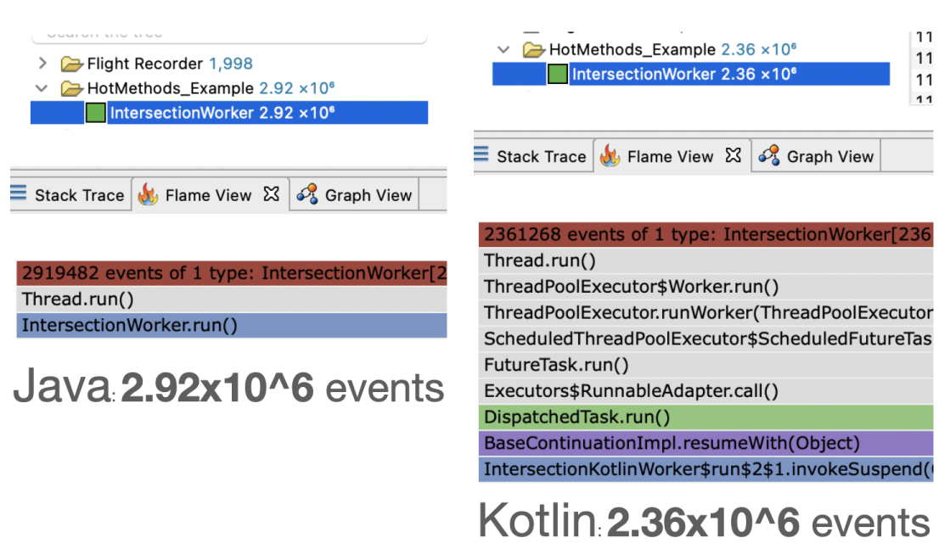The width and height of the screenshot is (950, 560).
Task: Select FutureTask.run() flame frame
Action: pyautogui.click(x=705, y=365)
